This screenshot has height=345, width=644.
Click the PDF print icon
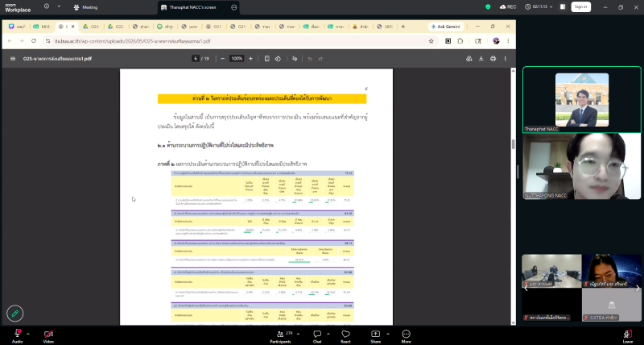tap(493, 59)
